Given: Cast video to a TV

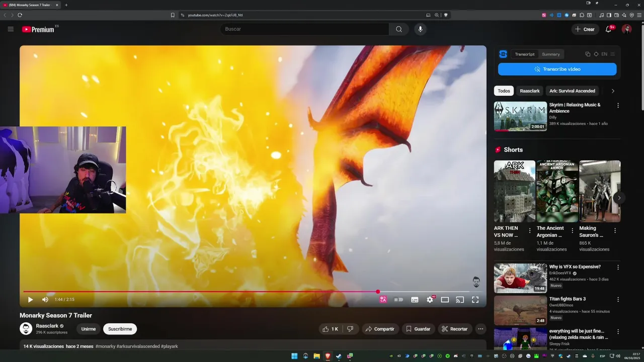Looking at the screenshot, I should 460,300.
